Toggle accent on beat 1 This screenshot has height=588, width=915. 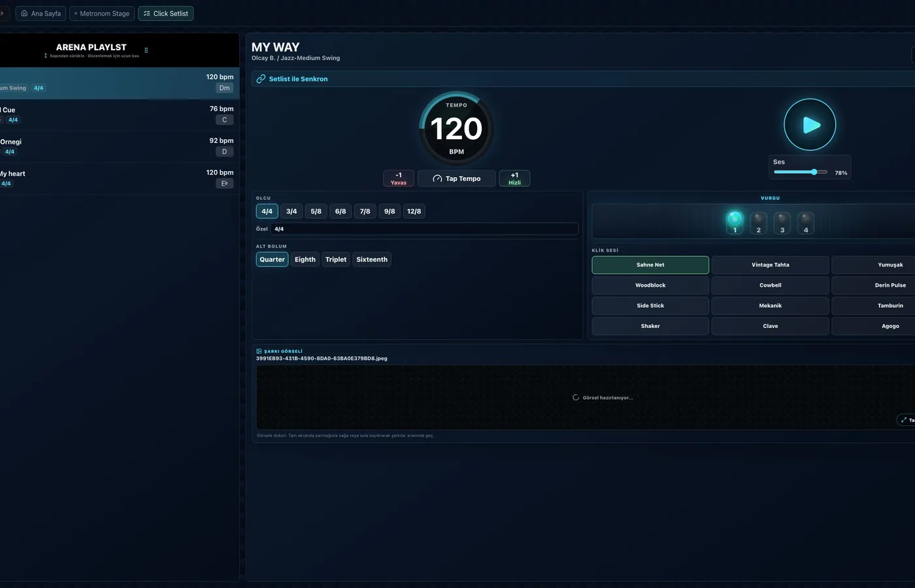click(x=735, y=222)
